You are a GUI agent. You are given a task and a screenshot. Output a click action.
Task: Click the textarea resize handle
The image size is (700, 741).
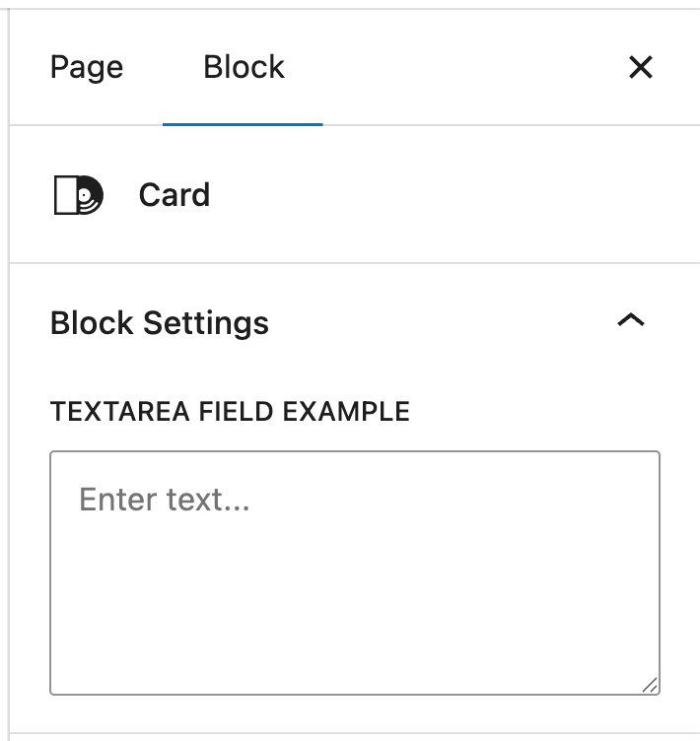pyautogui.click(x=650, y=685)
